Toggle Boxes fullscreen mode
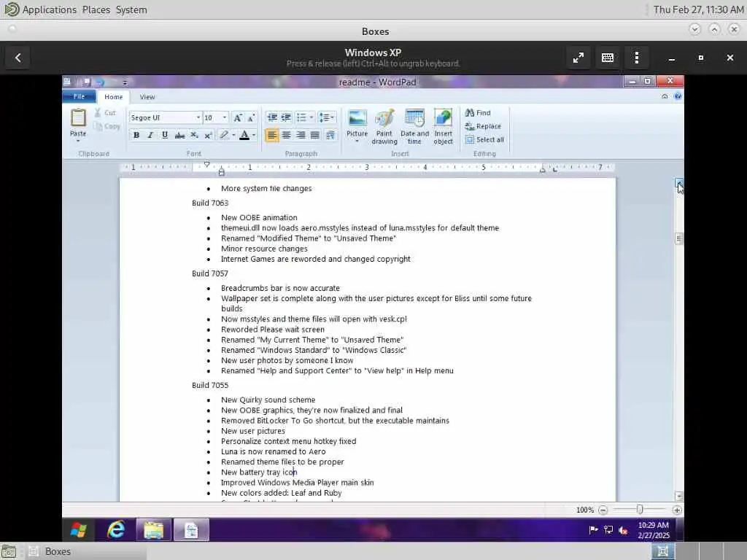Viewport: 747px width, 560px height. tap(578, 58)
